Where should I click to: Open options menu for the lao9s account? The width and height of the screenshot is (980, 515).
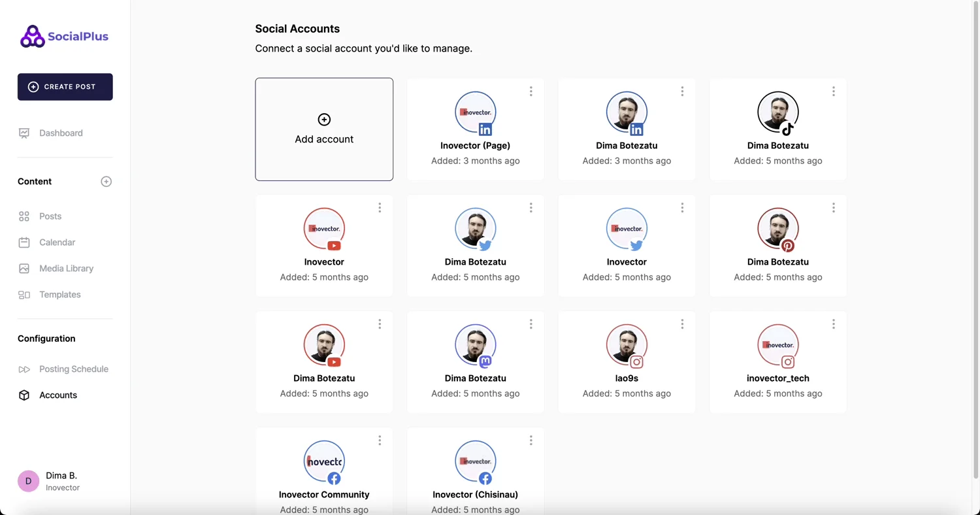coord(682,324)
